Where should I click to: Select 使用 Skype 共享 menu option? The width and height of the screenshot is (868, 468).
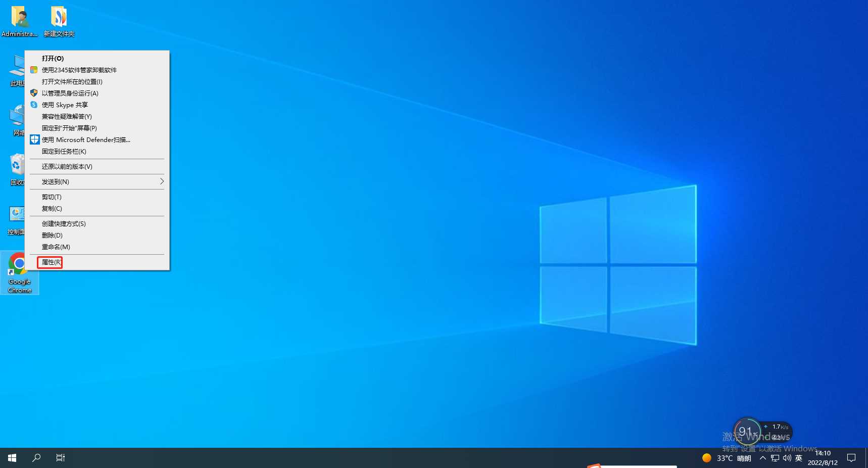click(65, 105)
